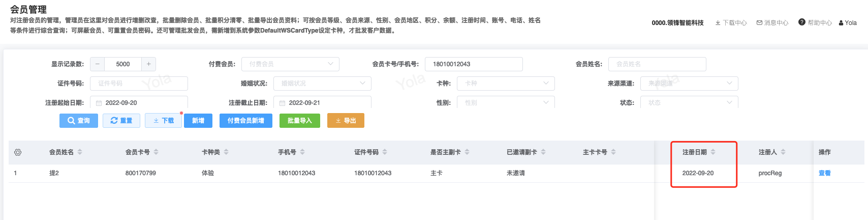Screen dimensions: 868x220
Task: Open the 来源渠道 dropdown
Action: (x=689, y=84)
